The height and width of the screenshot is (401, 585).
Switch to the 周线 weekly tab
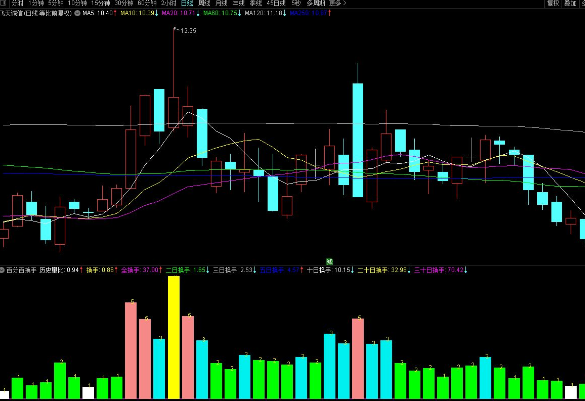(x=204, y=3)
